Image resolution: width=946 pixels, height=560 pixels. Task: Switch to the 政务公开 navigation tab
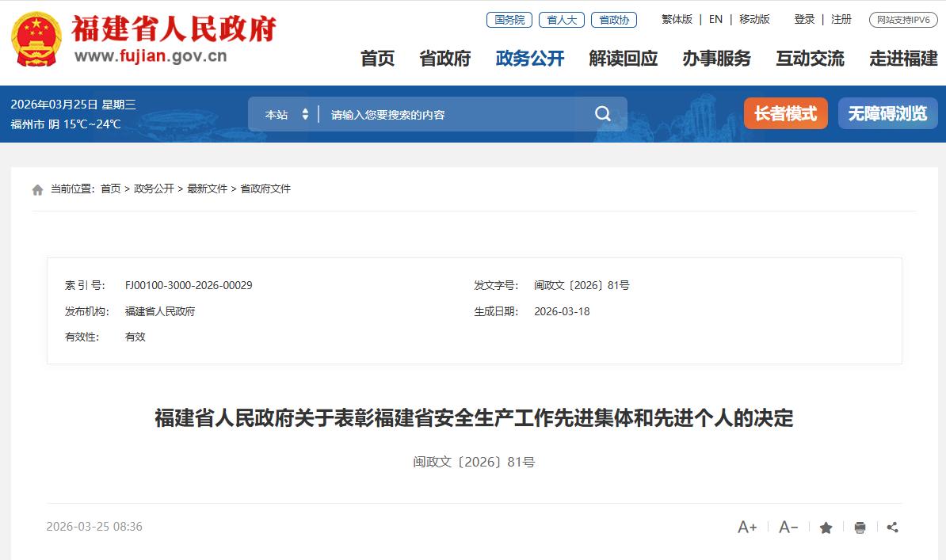[529, 59]
